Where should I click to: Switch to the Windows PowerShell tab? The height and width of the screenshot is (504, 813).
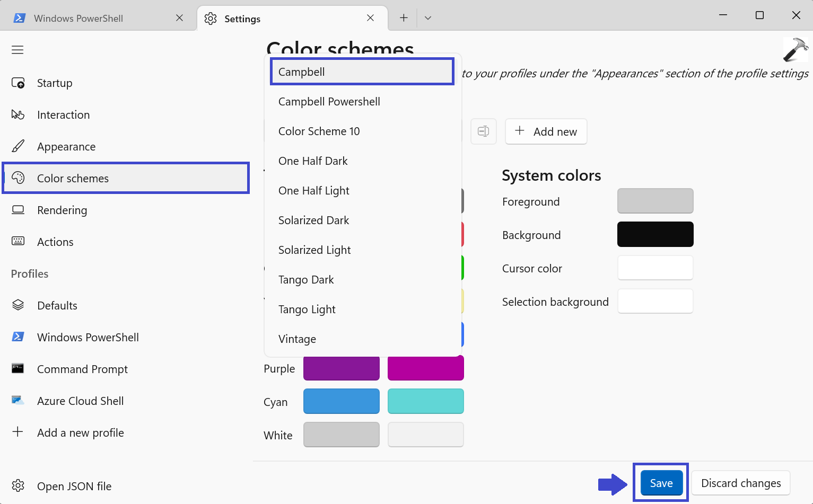[x=78, y=19]
